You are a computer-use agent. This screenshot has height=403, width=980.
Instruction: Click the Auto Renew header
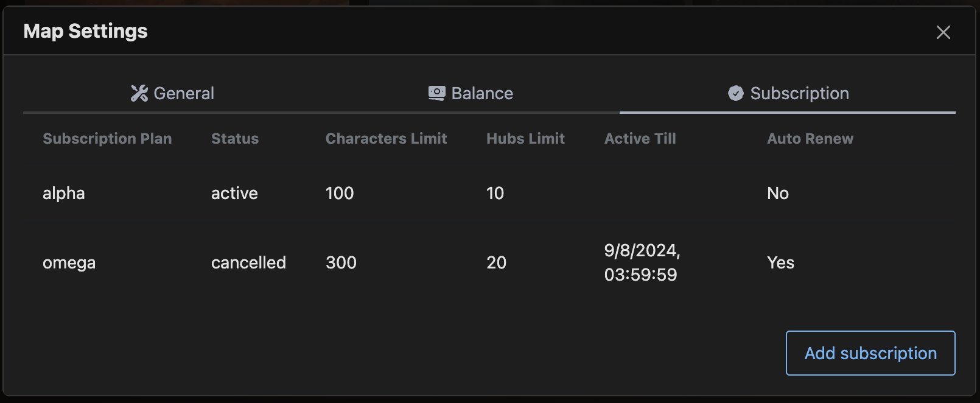810,138
